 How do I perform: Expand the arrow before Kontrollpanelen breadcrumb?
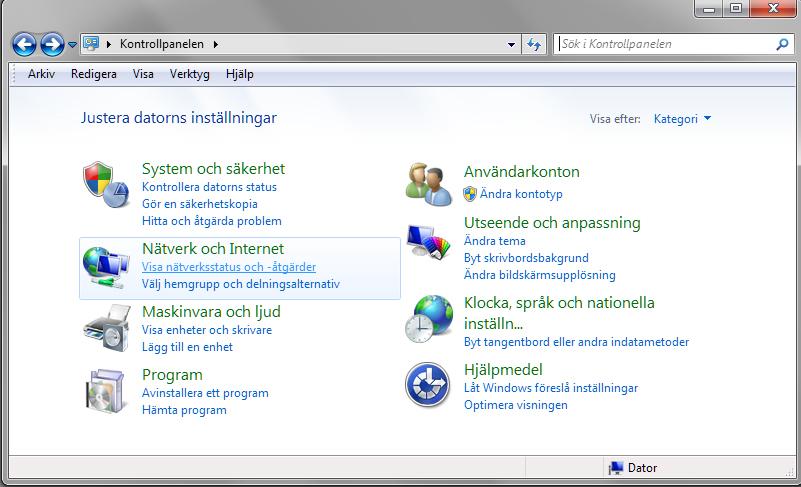109,44
